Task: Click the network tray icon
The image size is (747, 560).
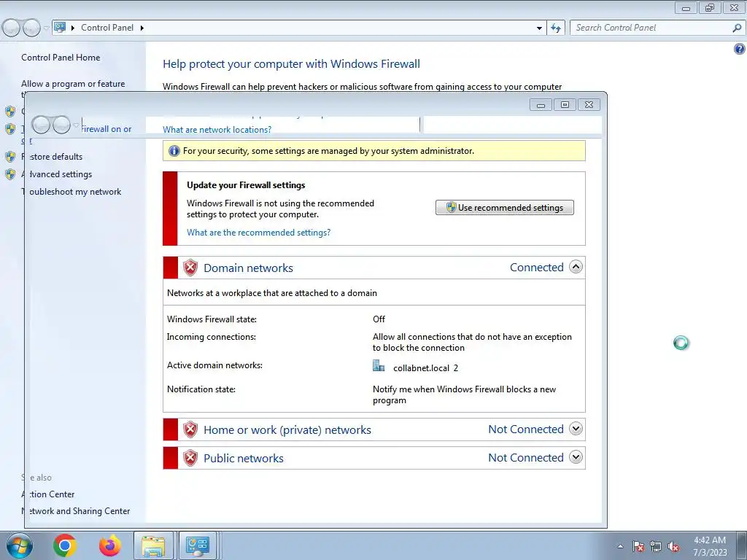Action: (656, 546)
